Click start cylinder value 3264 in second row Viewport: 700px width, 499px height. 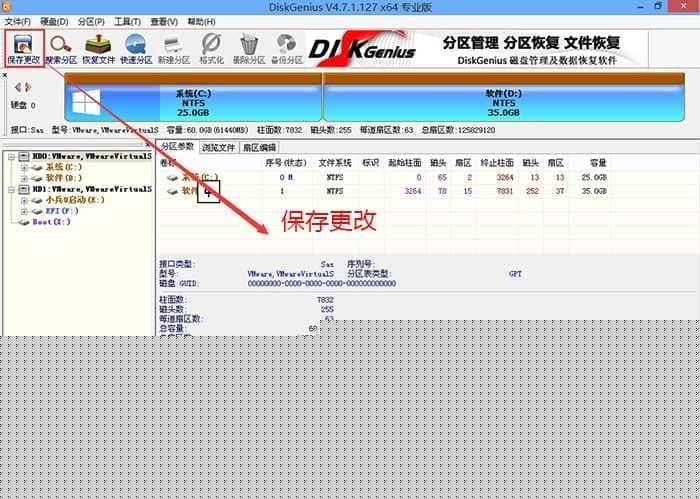point(412,191)
